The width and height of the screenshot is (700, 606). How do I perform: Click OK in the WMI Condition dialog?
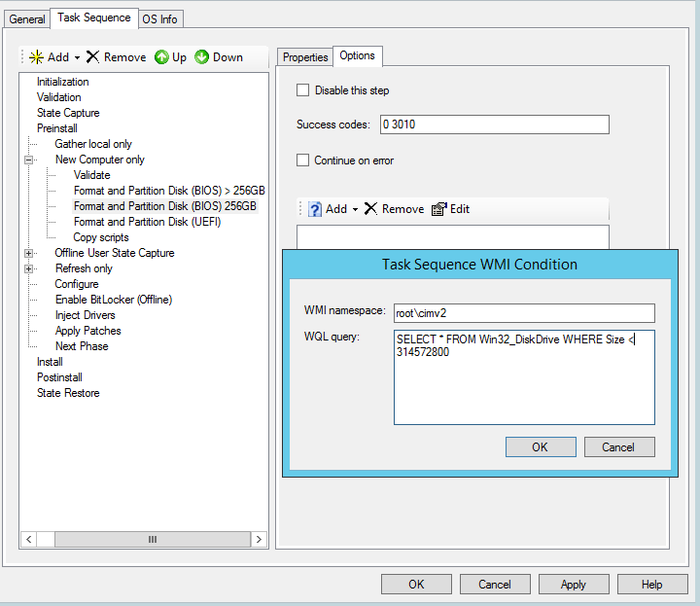click(x=540, y=447)
